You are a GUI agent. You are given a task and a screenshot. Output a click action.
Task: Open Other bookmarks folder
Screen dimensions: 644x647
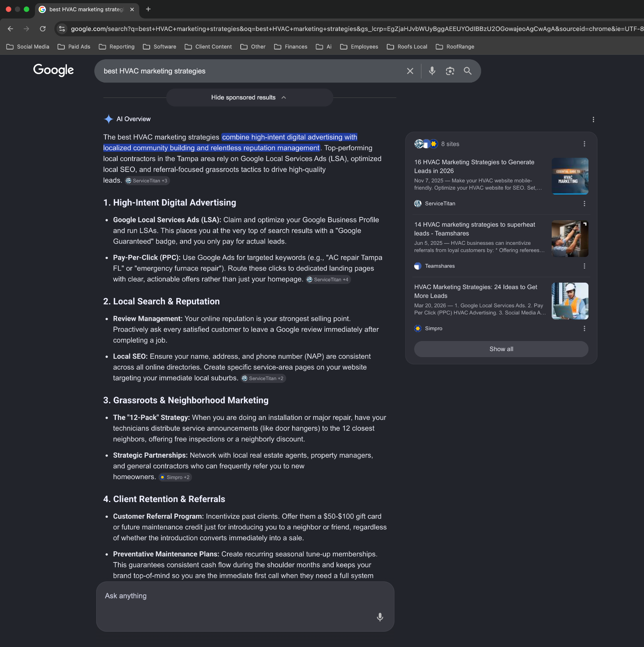(x=253, y=47)
